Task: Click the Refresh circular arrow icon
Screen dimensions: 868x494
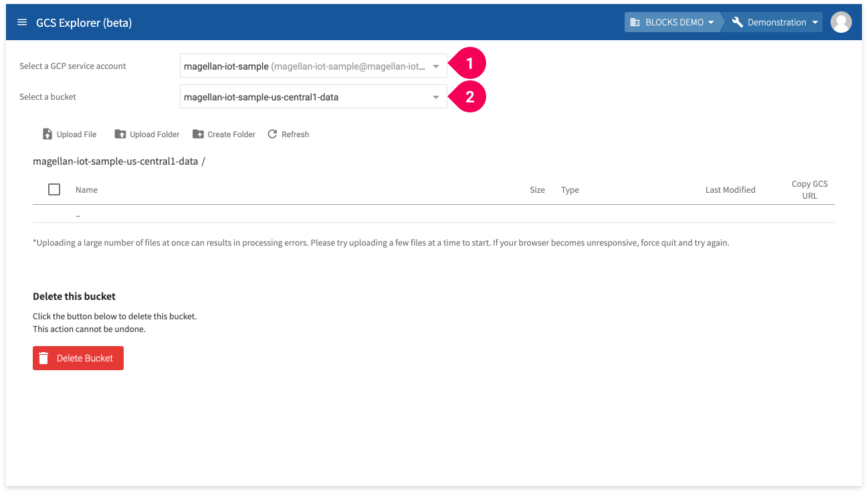Action: (x=272, y=134)
